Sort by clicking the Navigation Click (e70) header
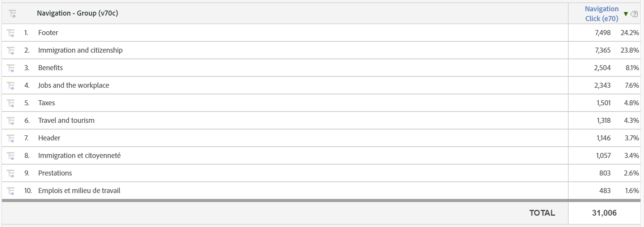This screenshot has width=644, height=227. click(x=601, y=14)
